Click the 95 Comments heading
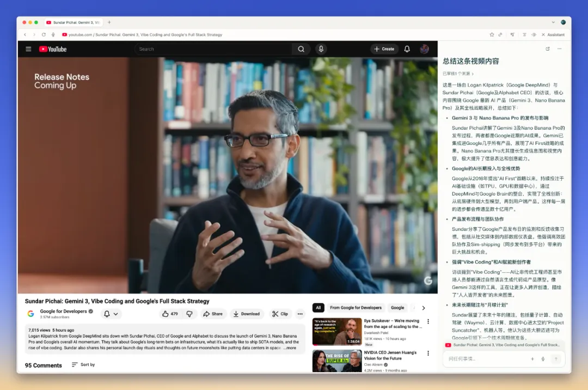 tap(43, 365)
